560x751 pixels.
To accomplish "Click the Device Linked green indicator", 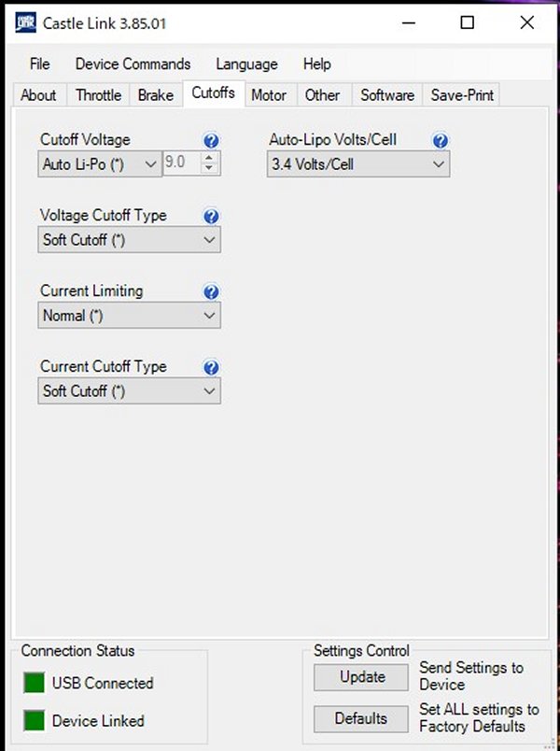I will coord(34,720).
